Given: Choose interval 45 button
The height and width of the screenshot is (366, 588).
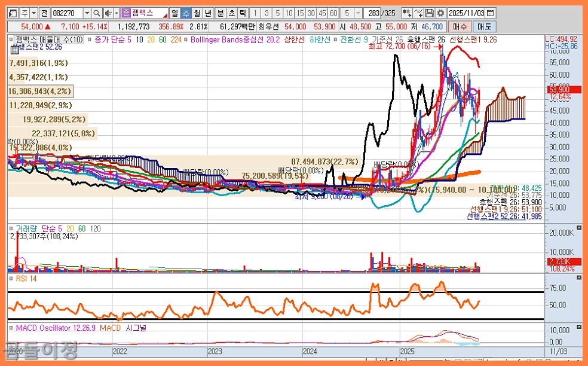Looking at the screenshot, I should pyautogui.click(x=322, y=13).
